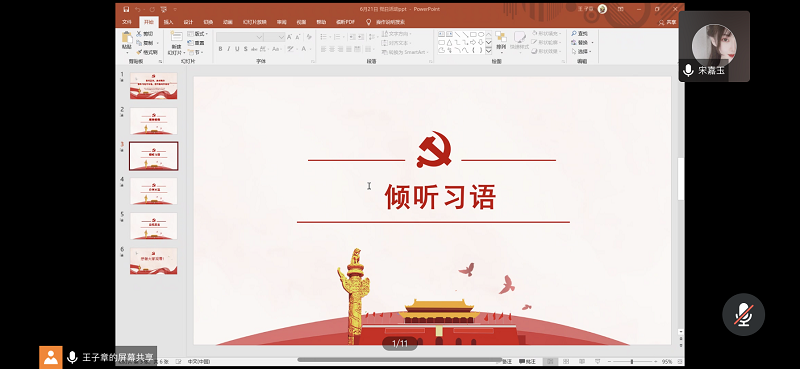Click the Save icon in title bar

126,9
